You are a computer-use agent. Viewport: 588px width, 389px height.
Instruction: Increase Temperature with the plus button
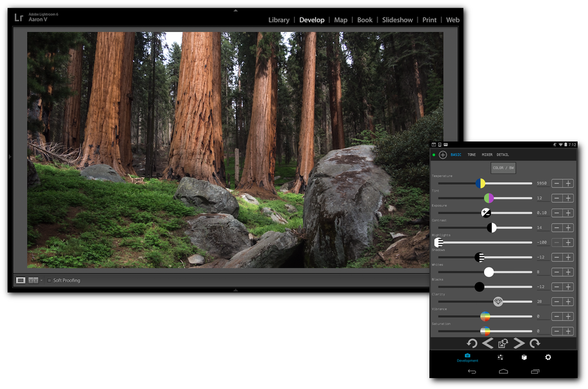tap(569, 184)
